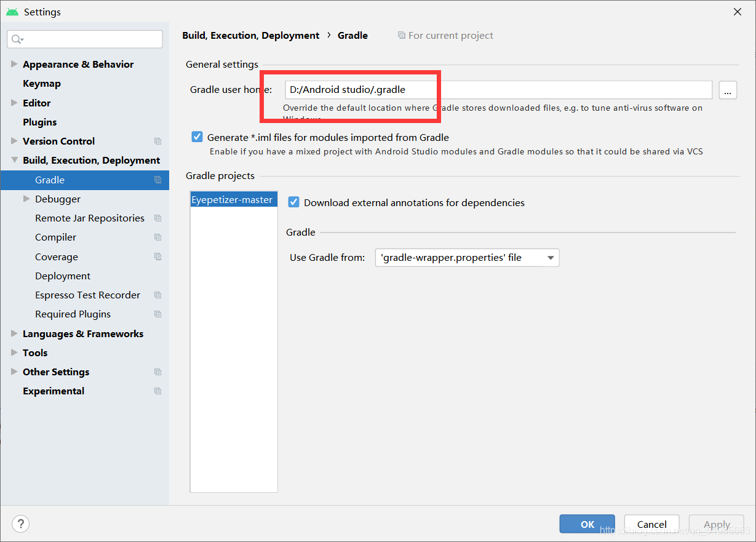Click project-level icon beside Remote Jar Repositories
This screenshot has width=756, height=542.
coord(157,218)
